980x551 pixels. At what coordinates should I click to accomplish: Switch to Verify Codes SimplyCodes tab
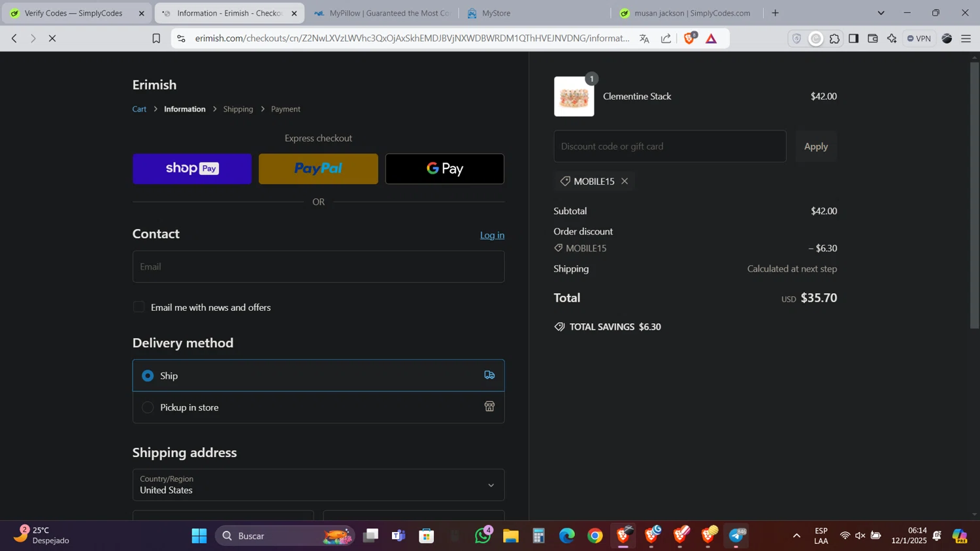77,13
